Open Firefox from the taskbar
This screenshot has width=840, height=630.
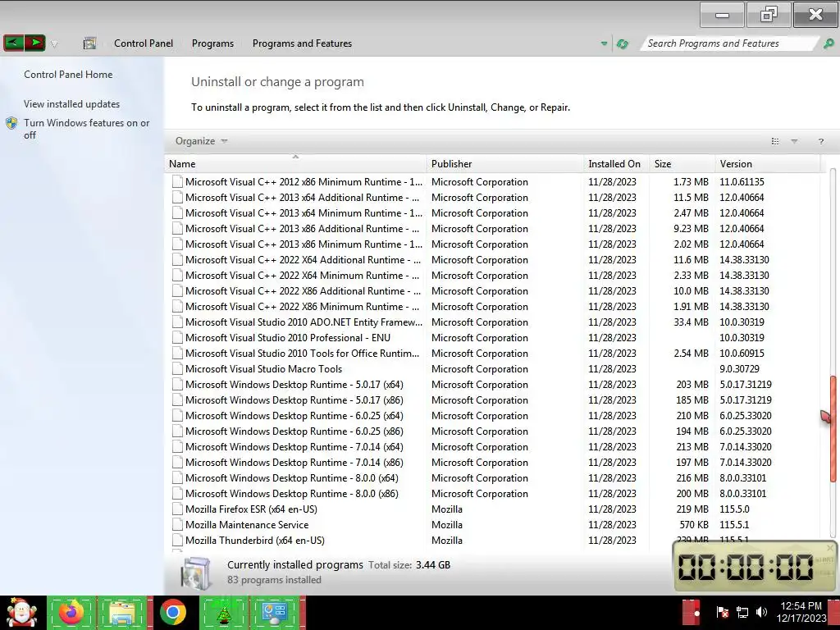coord(71,612)
